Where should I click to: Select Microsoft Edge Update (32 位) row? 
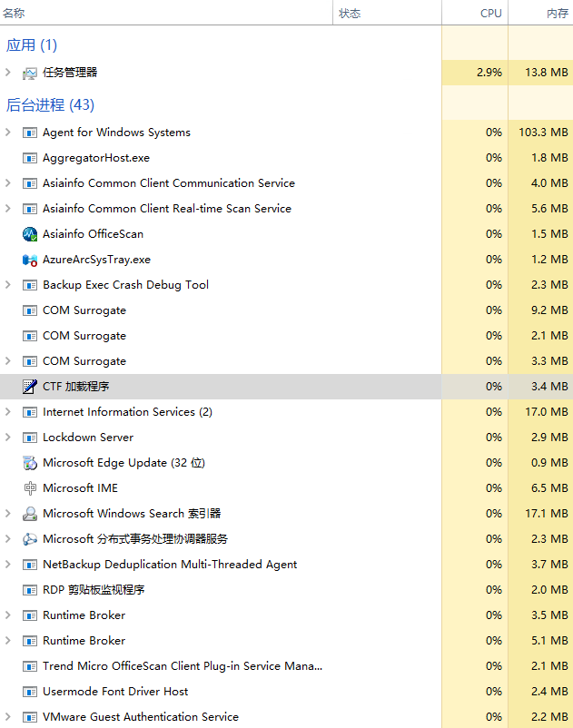287,463
